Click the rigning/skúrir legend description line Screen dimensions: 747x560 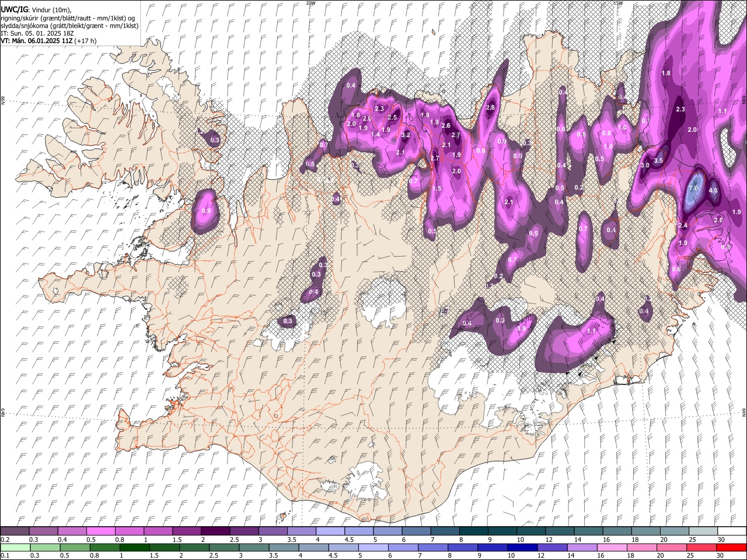coord(68,17)
